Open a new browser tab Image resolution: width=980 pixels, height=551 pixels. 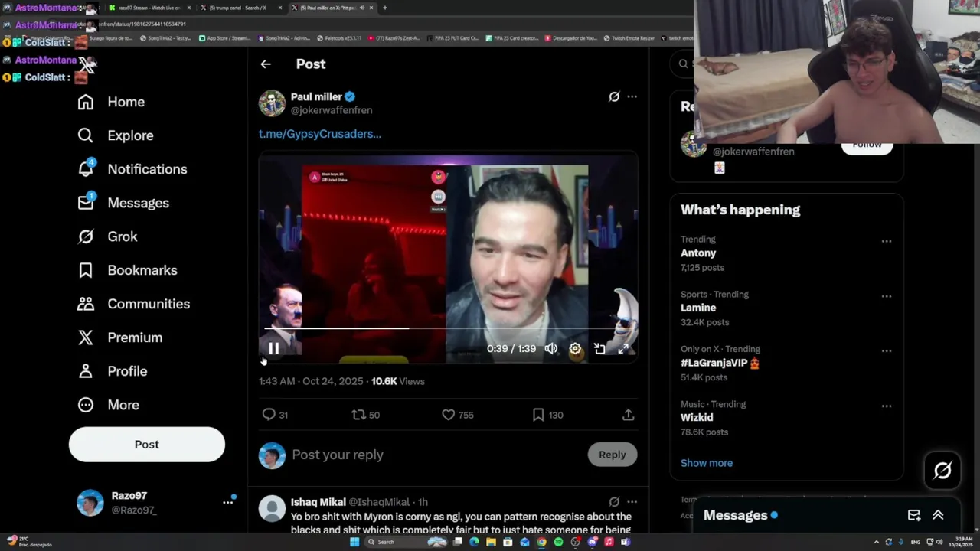(384, 8)
